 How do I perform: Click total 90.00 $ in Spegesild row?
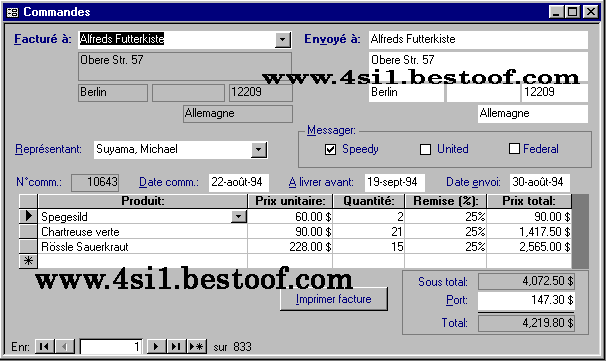pyautogui.click(x=529, y=216)
